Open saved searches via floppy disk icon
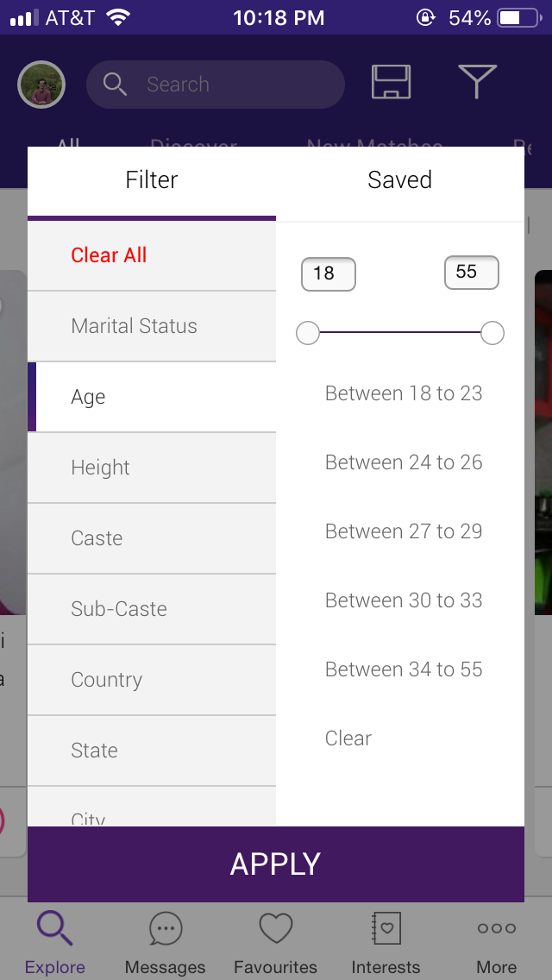 point(392,82)
